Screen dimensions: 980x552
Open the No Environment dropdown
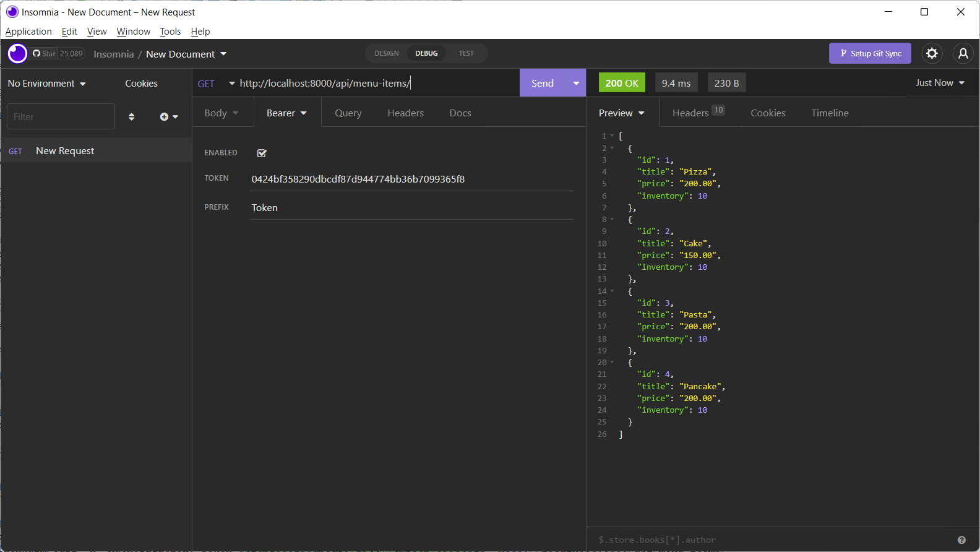[x=46, y=84]
